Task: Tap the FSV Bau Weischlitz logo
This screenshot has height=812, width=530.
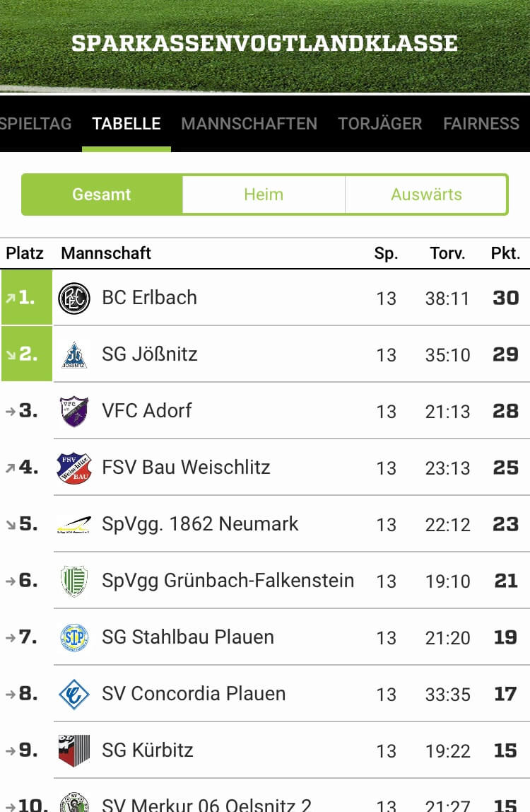Action: pos(74,468)
